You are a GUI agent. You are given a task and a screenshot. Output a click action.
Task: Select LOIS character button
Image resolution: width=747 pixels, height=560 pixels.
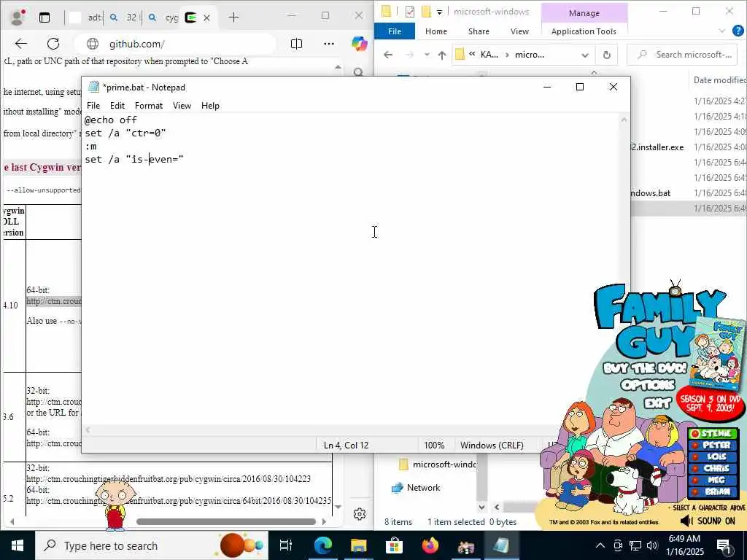tap(713, 456)
